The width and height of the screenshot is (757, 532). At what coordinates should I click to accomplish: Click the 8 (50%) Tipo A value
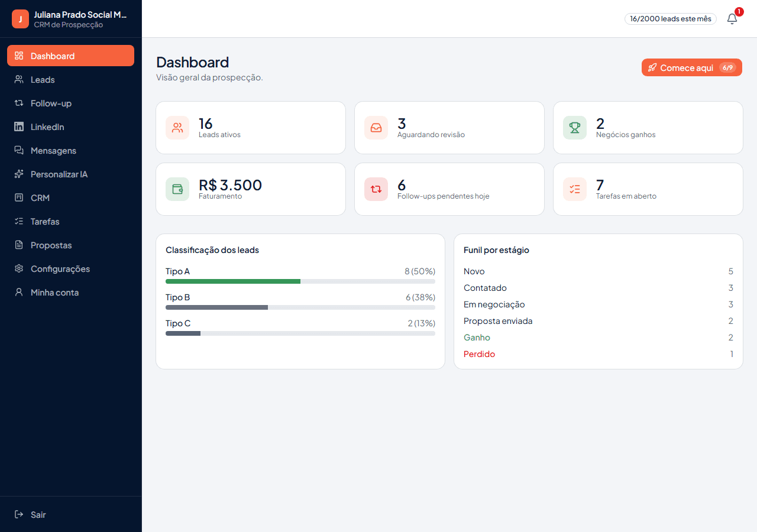[x=420, y=271]
